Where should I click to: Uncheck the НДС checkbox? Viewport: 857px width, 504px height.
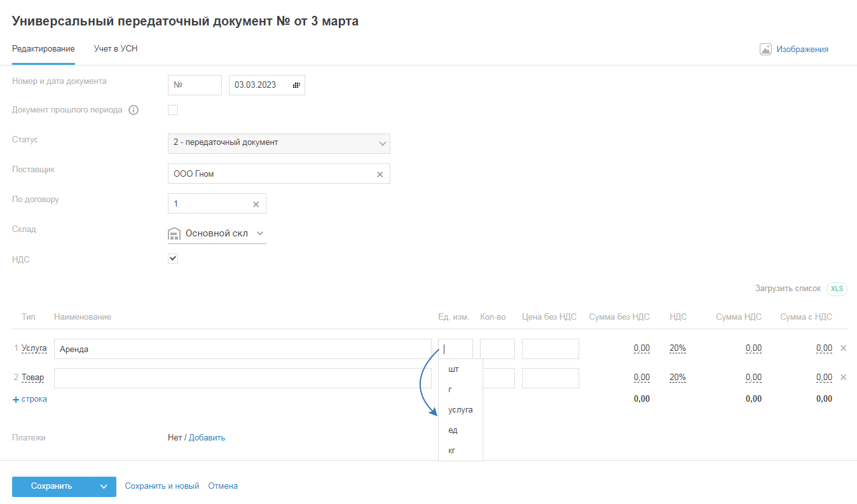173,259
